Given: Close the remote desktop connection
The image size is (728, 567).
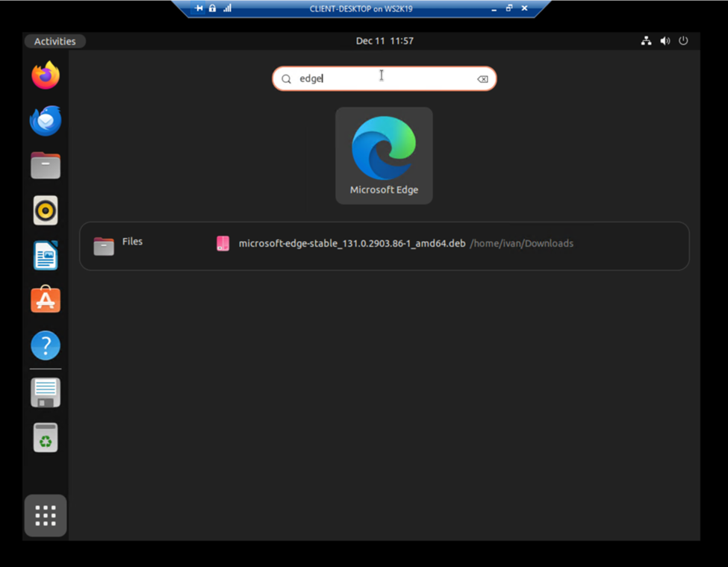Looking at the screenshot, I should coord(525,8).
